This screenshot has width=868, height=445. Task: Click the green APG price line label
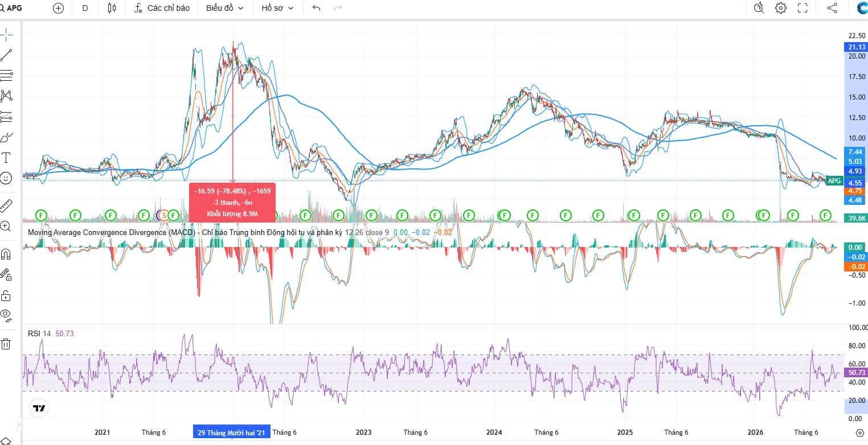834,180
